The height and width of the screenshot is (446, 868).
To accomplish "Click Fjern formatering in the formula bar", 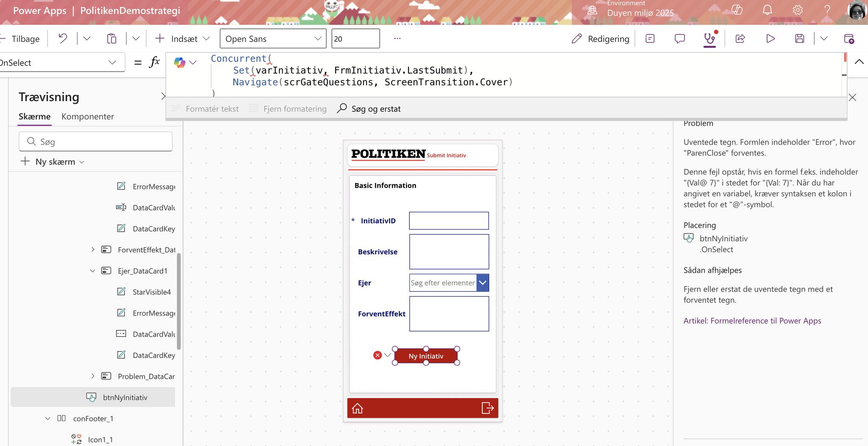I will [288, 109].
